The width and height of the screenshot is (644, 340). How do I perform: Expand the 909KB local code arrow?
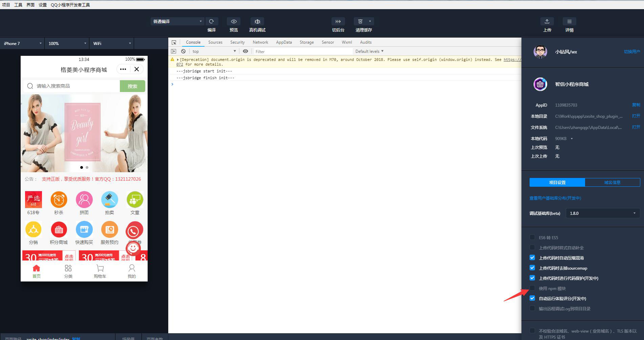point(572,139)
